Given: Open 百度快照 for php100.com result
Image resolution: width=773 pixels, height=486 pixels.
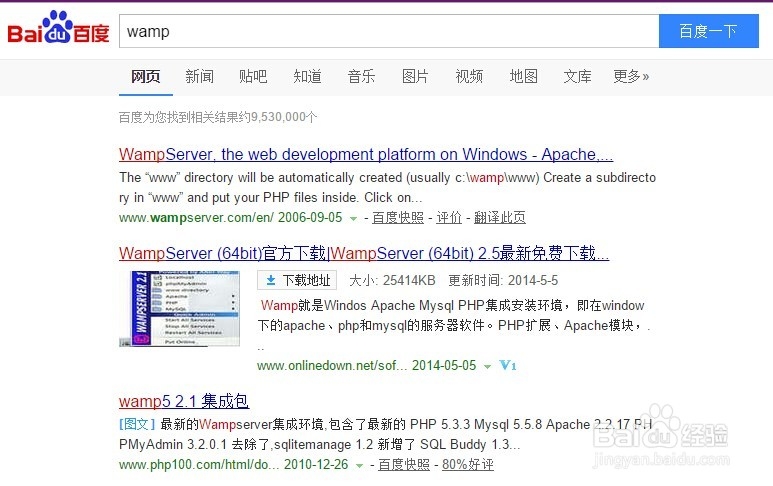Looking at the screenshot, I should 404,464.
